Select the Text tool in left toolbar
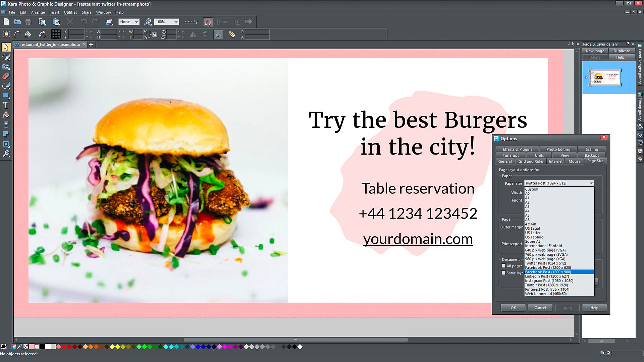 click(x=6, y=105)
